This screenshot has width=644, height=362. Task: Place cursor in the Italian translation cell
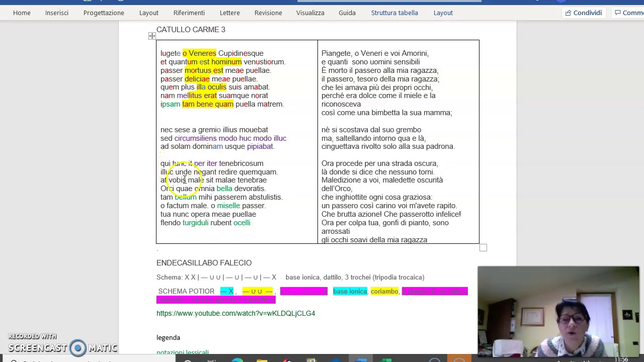pos(398,142)
